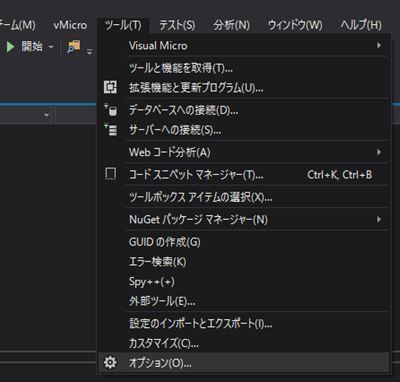
Task: Click the extensions and updates icon
Action: 110,87
